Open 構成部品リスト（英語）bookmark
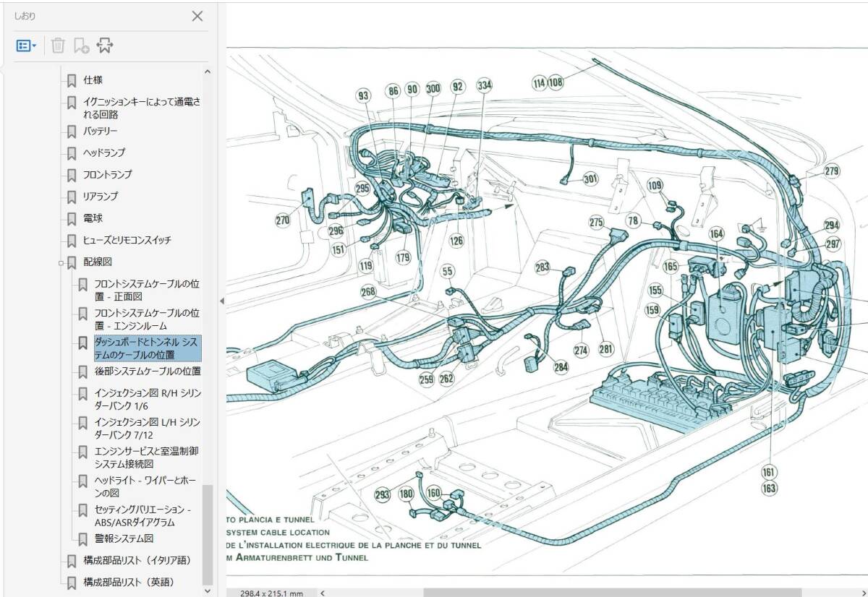The height and width of the screenshot is (597, 868). tap(129, 582)
